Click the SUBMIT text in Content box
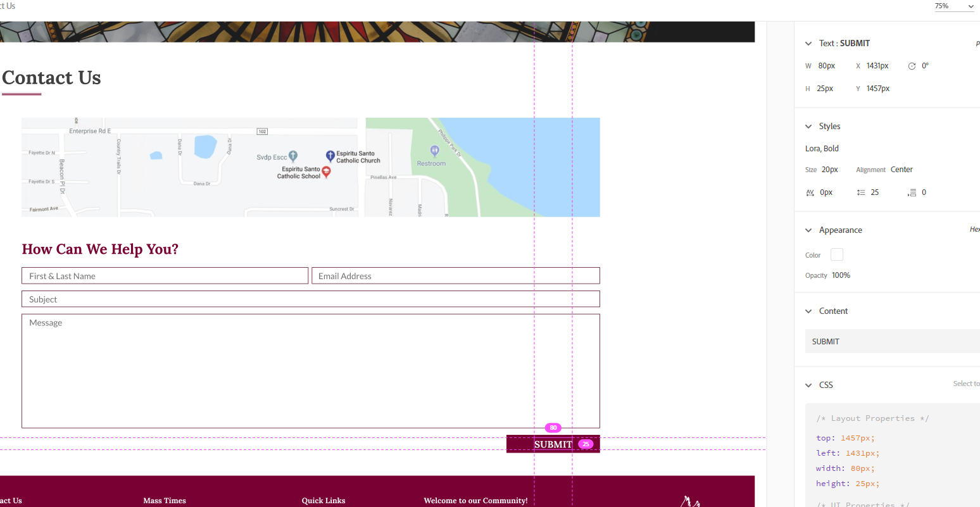The height and width of the screenshot is (507, 980). coord(826,342)
